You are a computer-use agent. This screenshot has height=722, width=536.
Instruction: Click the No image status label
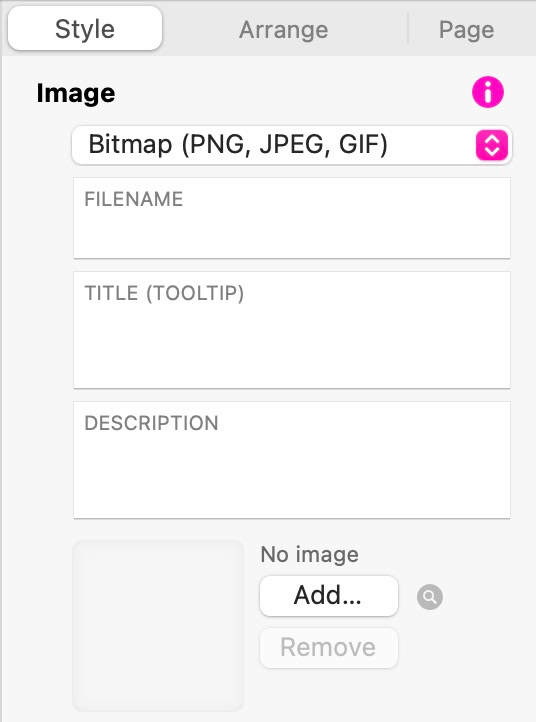click(x=309, y=554)
